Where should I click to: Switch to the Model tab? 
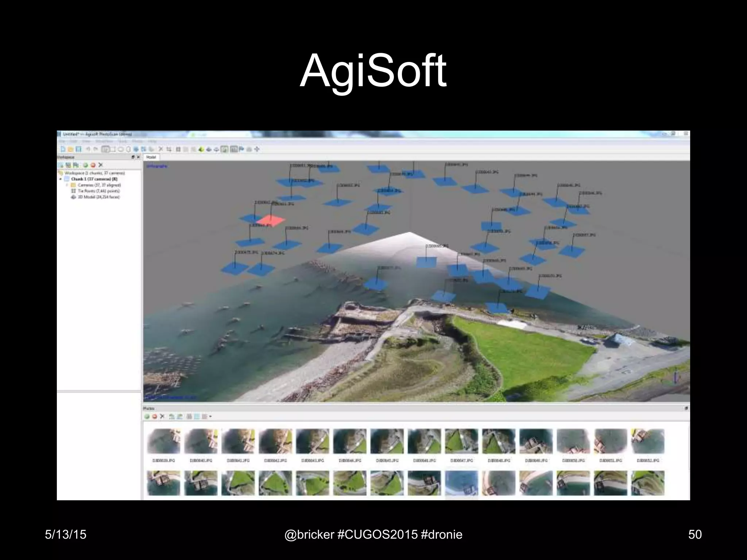(151, 157)
